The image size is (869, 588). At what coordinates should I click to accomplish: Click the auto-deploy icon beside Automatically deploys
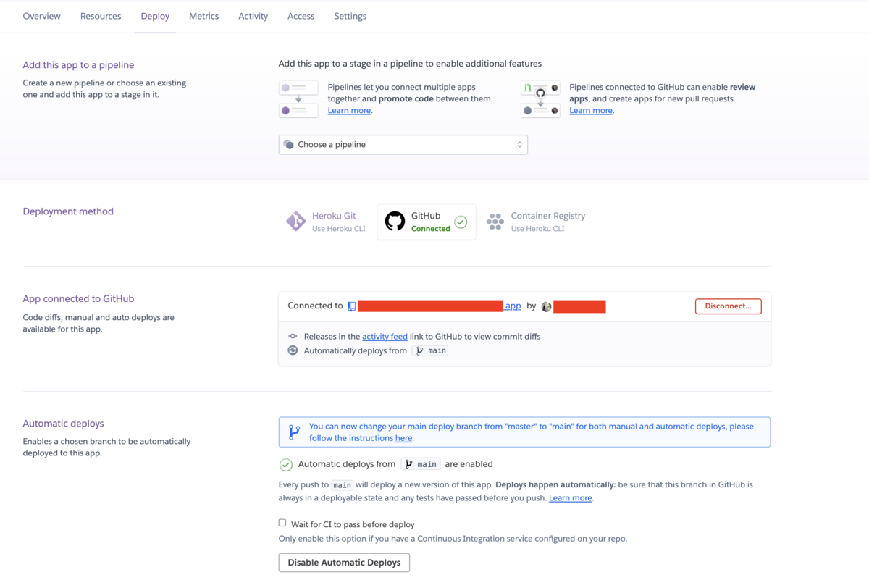[x=293, y=350]
